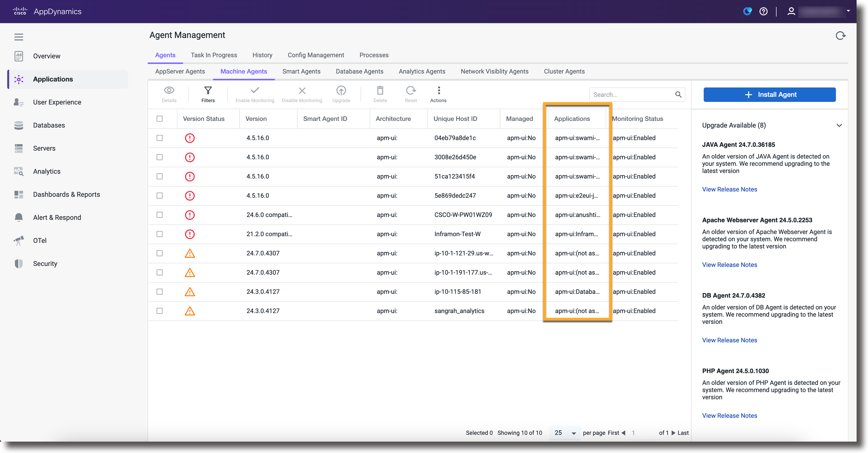Viewport: 868px width, 453px height.
Task: Open Analytics Agents sub-tab
Action: (x=422, y=71)
